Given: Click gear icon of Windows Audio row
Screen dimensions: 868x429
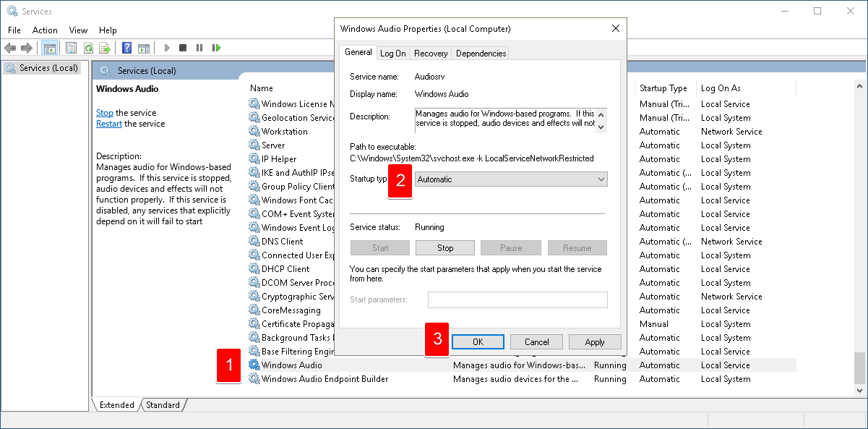Looking at the screenshot, I should pyautogui.click(x=254, y=365).
